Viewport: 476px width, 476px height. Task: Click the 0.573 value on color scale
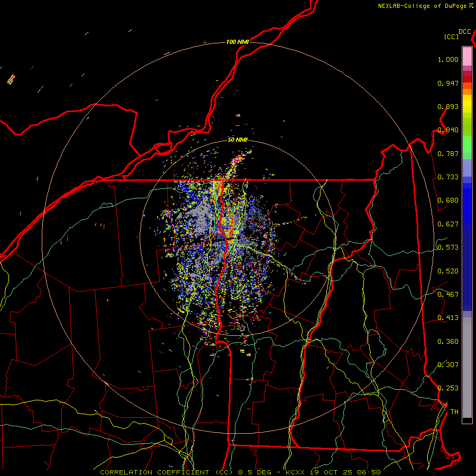pyautogui.click(x=448, y=248)
